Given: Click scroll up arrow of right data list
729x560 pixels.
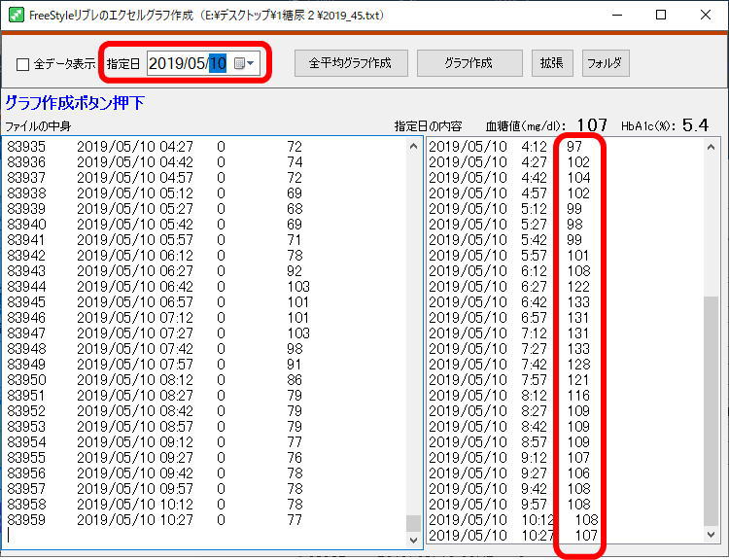Looking at the screenshot, I should (x=712, y=147).
